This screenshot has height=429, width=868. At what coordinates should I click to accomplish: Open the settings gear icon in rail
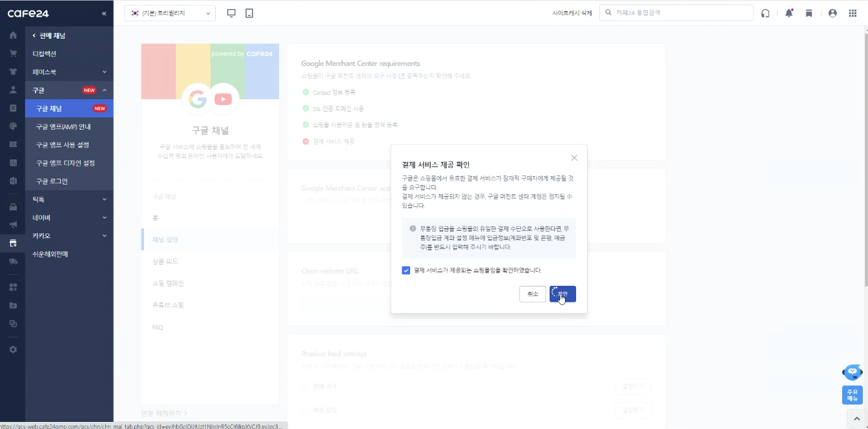pyautogui.click(x=13, y=349)
